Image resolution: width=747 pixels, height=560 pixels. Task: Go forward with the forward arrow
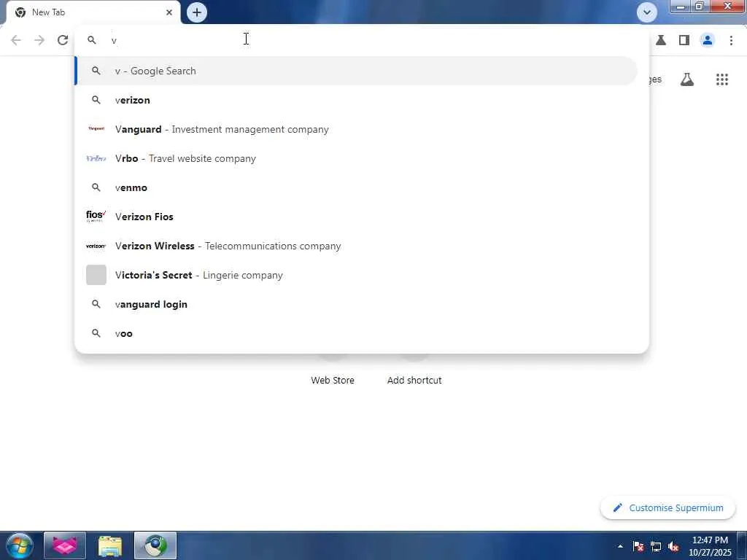point(39,40)
